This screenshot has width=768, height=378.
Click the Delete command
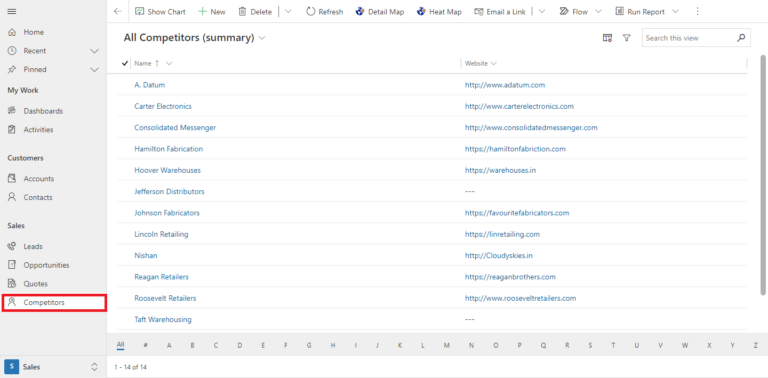pos(255,12)
